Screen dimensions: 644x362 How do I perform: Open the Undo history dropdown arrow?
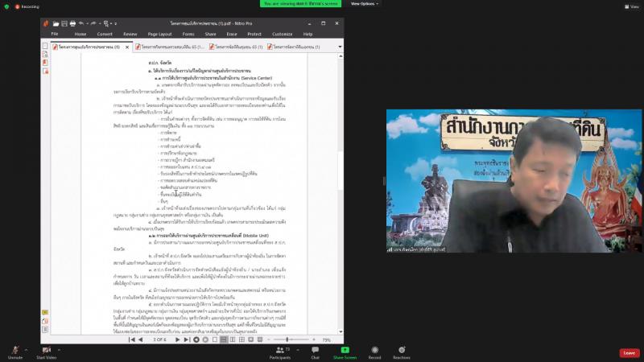[x=87, y=24]
